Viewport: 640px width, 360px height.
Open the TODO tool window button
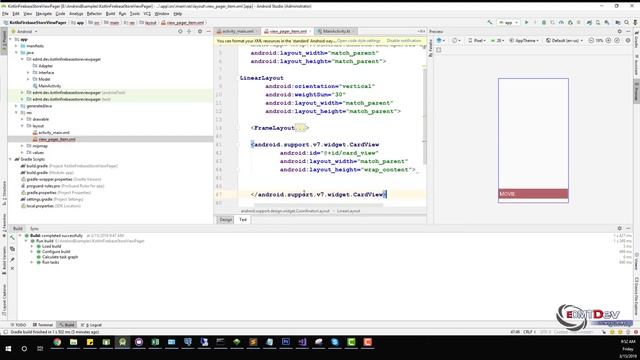click(x=18, y=325)
